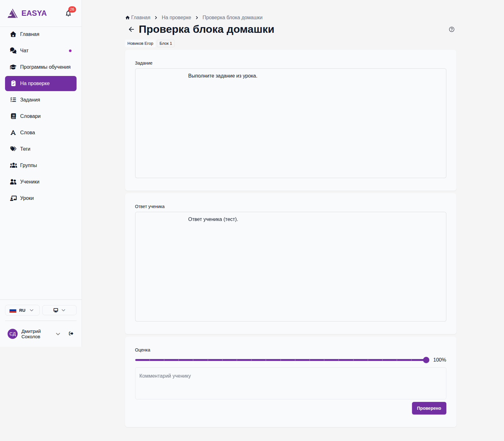This screenshot has width=504, height=441.
Task: Click the Оценка slider handle at 100%
Action: (x=426, y=360)
